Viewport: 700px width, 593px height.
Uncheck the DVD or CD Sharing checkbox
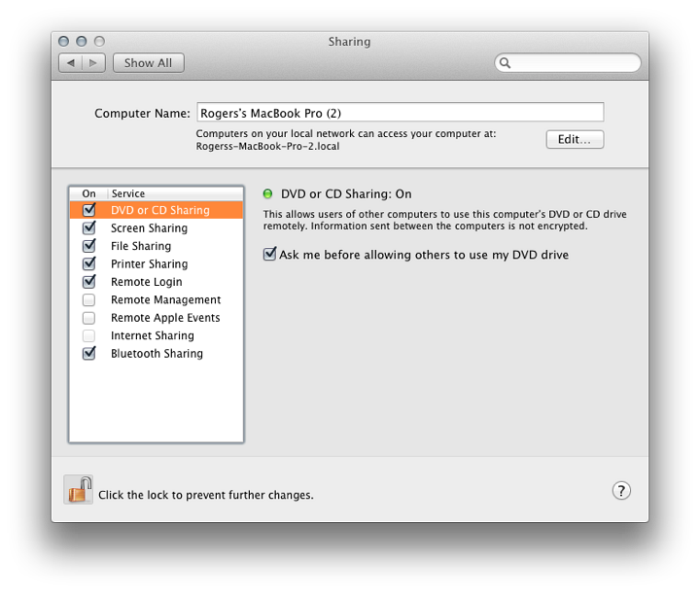88,209
